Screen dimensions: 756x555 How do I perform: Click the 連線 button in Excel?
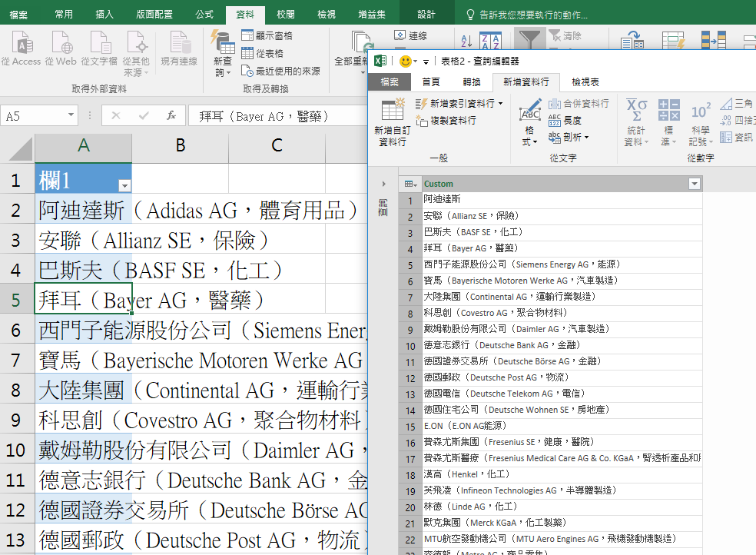411,35
